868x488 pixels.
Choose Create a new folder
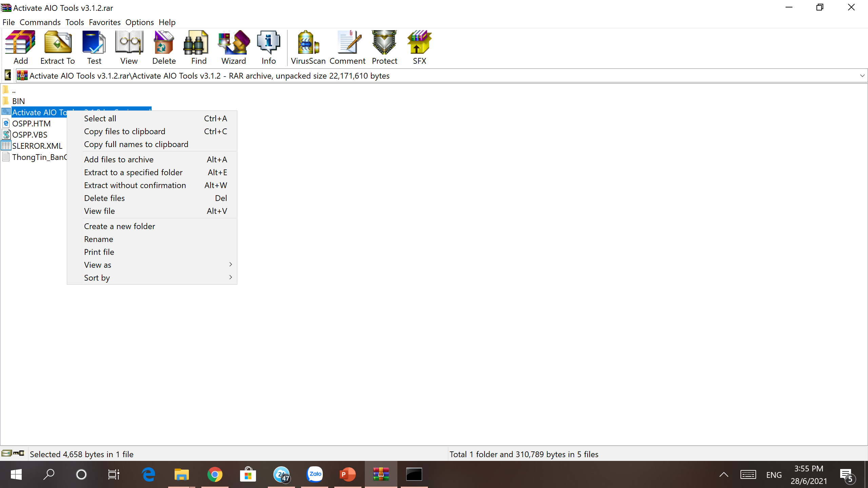(152, 226)
